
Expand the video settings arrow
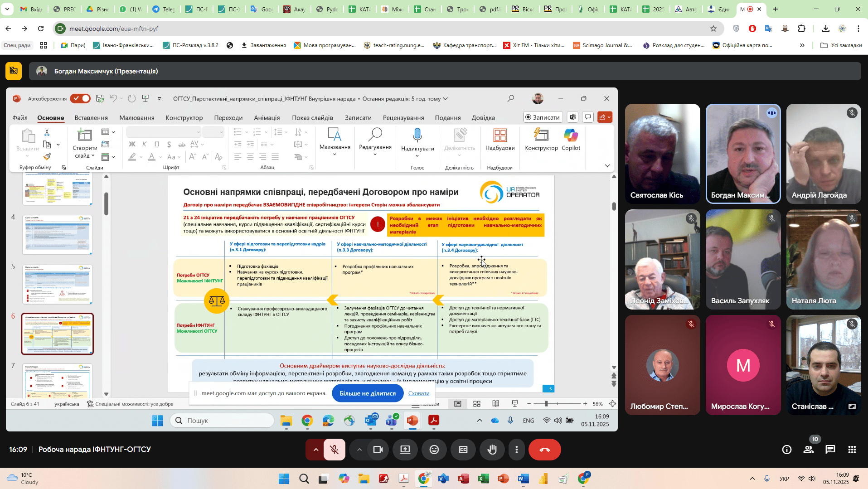pyautogui.click(x=359, y=450)
